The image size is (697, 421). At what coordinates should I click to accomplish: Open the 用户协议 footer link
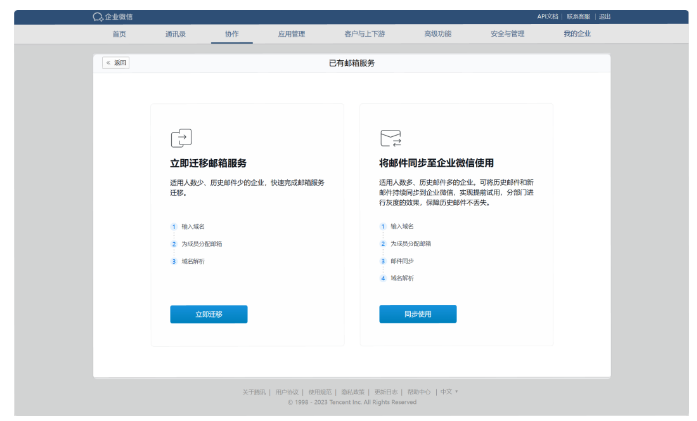[287, 392]
